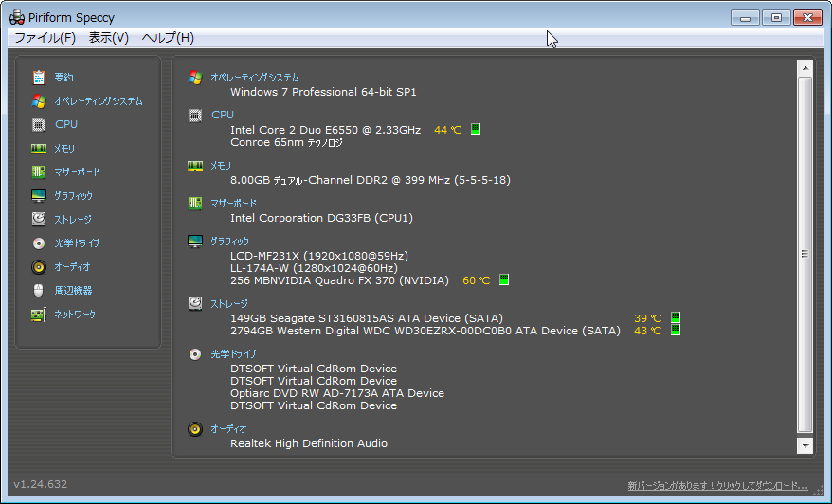Click the storage hard drive icon in sidebar

pos(38,219)
